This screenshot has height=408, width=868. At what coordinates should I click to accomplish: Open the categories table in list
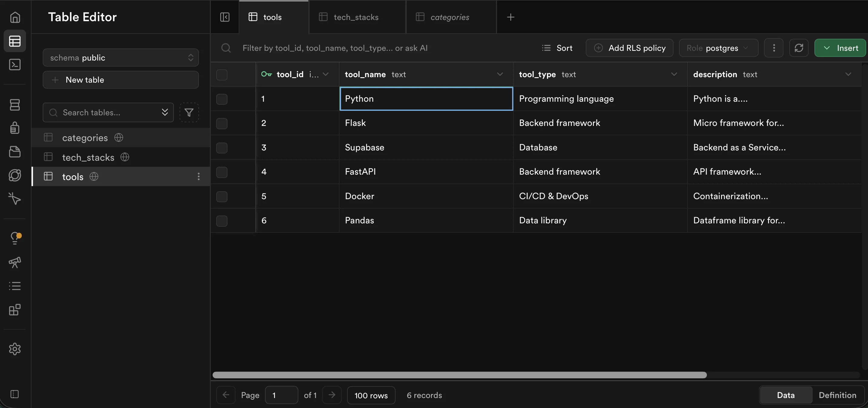coord(121,138)
